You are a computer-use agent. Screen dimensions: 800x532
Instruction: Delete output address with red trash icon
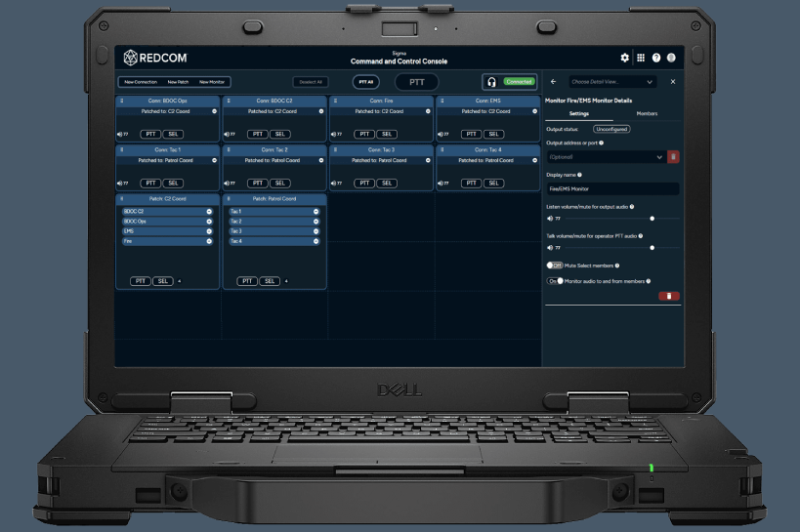pyautogui.click(x=673, y=156)
